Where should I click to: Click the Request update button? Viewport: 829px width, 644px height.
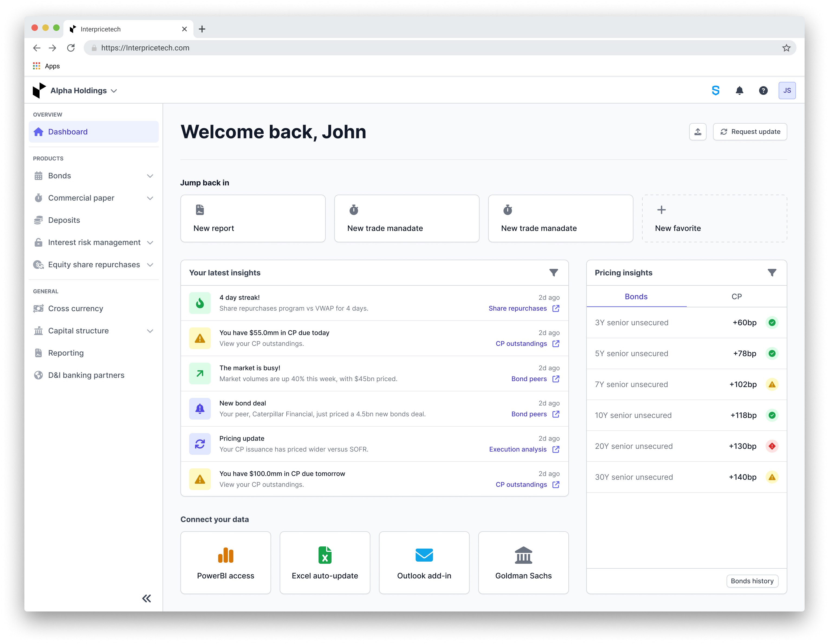(x=750, y=132)
